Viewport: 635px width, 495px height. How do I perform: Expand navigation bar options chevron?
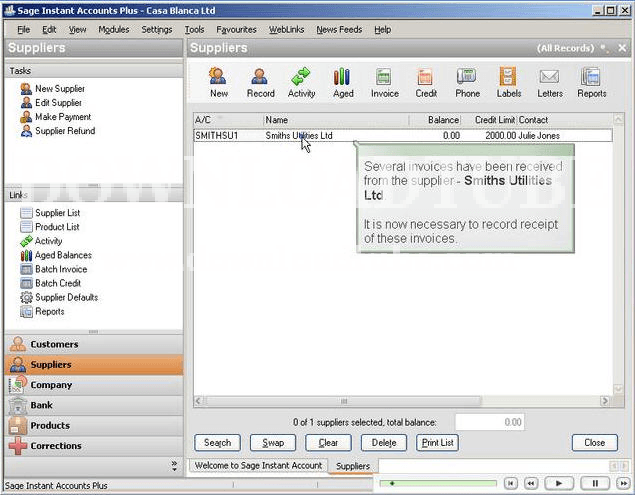174,466
